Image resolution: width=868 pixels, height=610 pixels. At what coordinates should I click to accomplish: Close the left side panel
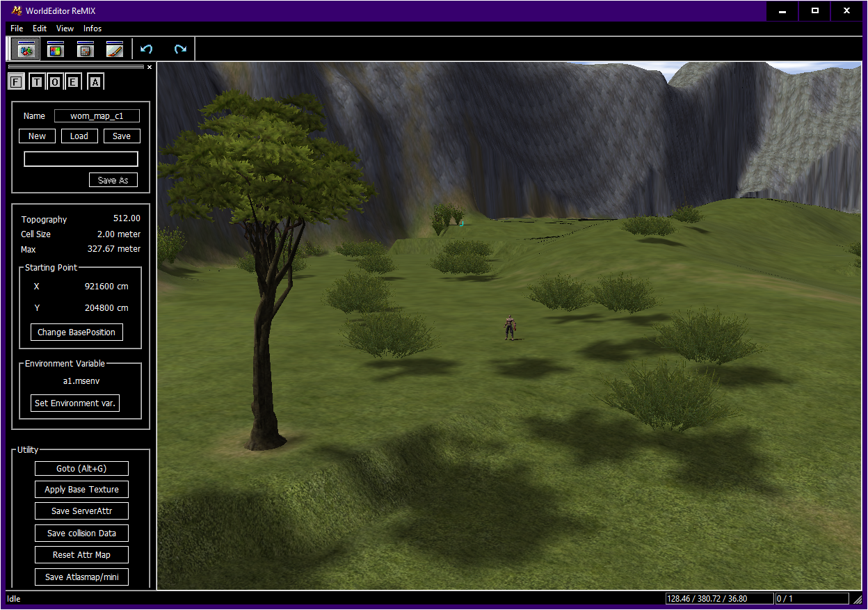(x=150, y=67)
